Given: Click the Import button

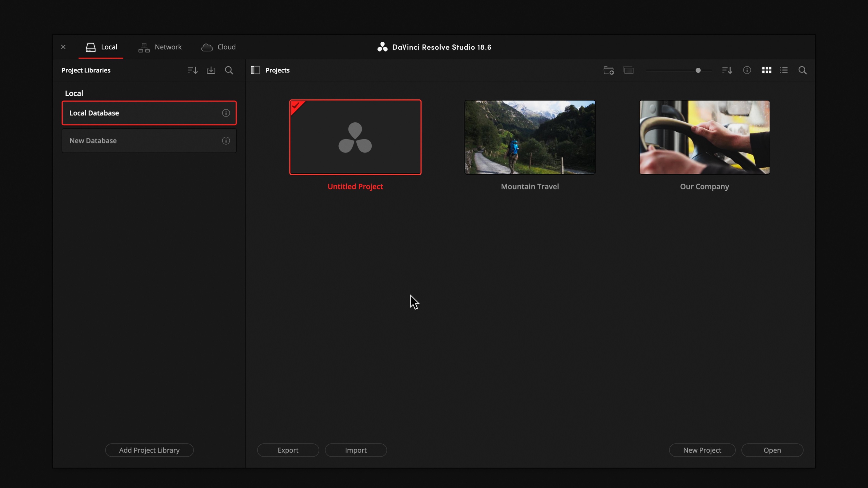Looking at the screenshot, I should [x=356, y=450].
